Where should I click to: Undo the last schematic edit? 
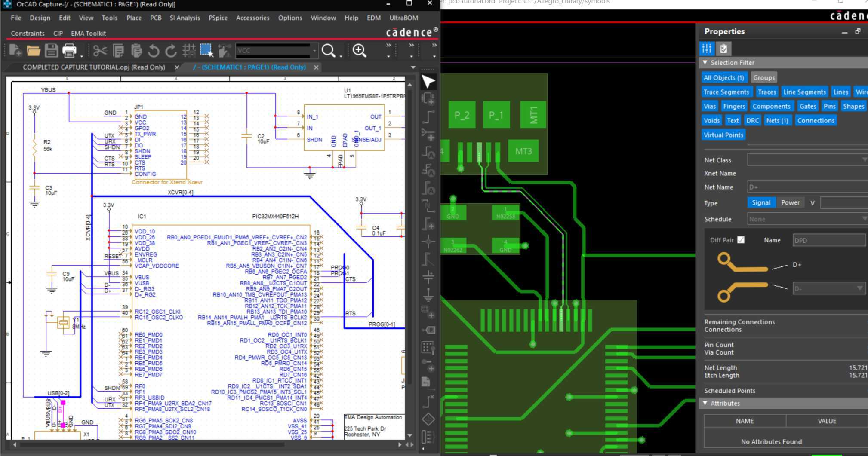coord(154,50)
